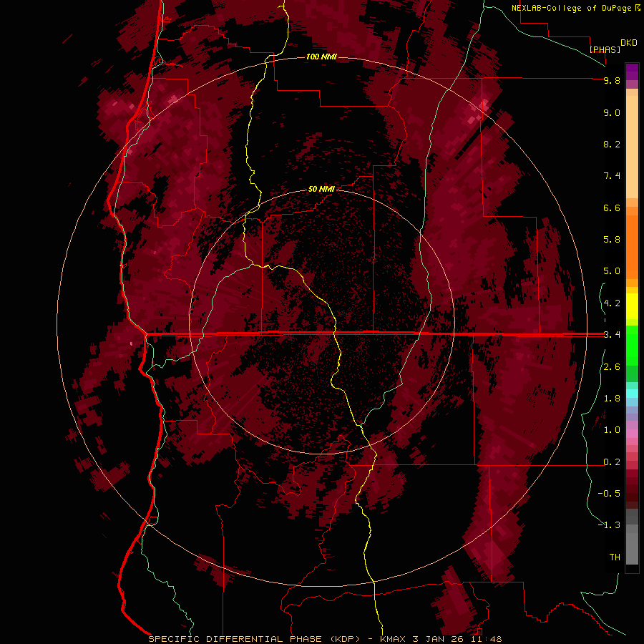Viewport: 644px width, 644px height.
Task: Click the 3.4 scale value
Action: point(612,335)
